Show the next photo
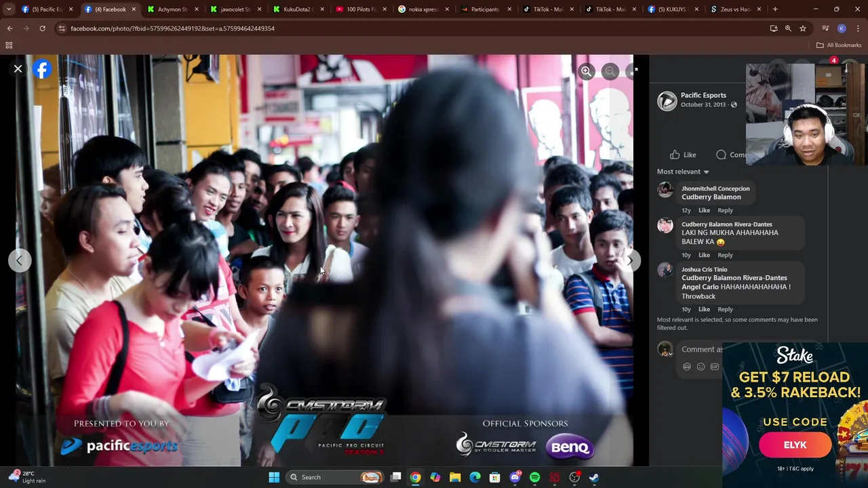 [x=629, y=260]
